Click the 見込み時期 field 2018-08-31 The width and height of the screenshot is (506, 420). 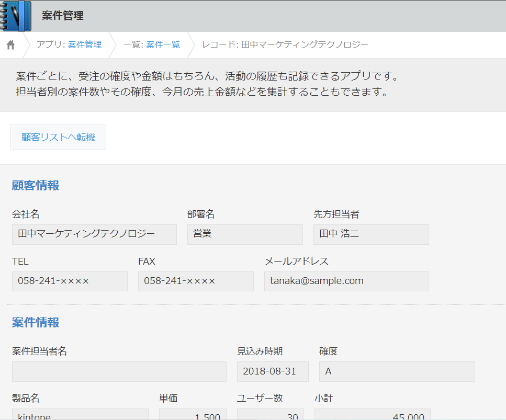click(273, 371)
